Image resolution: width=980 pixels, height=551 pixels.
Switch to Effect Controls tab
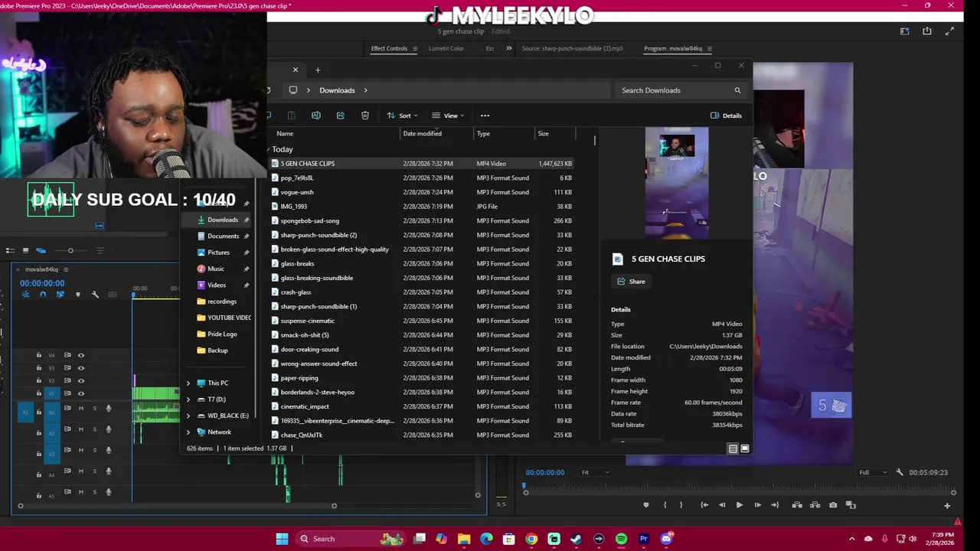(389, 48)
